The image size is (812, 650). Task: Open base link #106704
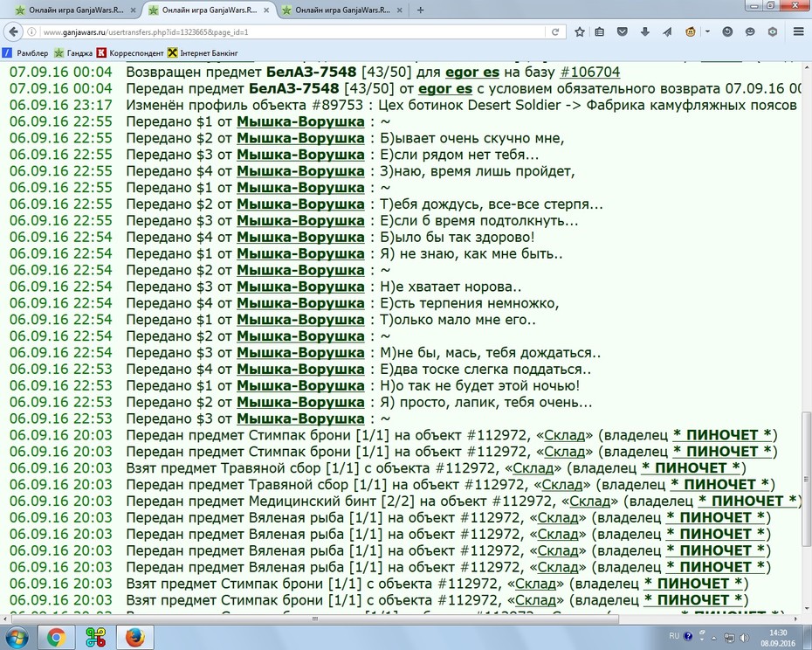click(590, 72)
